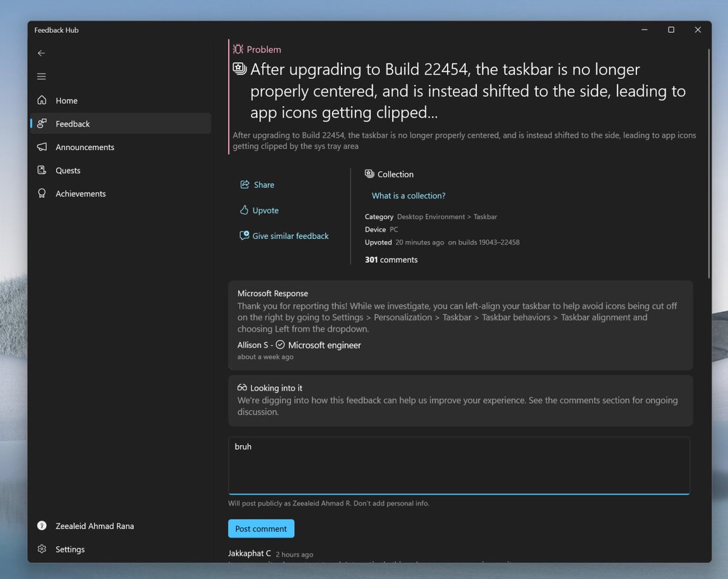This screenshot has height=579, width=728.
Task: Click the user account avatar icon
Action: tap(42, 526)
